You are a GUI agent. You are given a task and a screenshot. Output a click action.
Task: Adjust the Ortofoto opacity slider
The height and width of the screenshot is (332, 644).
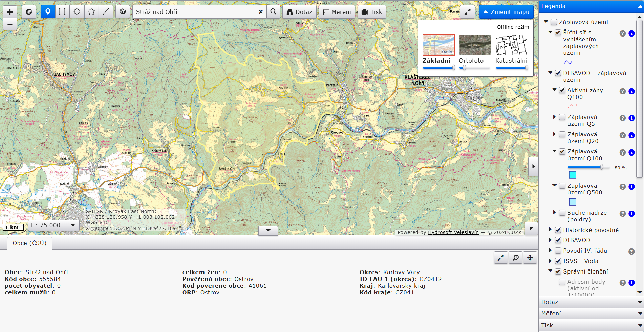475,68
